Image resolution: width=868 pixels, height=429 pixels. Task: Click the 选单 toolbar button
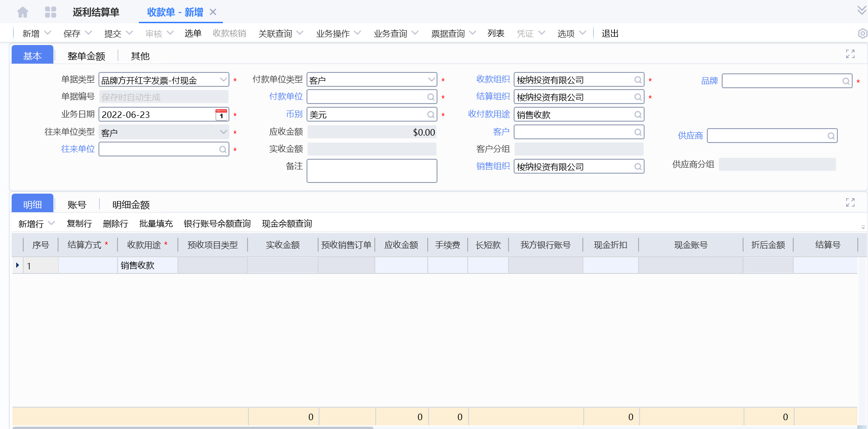(x=193, y=33)
